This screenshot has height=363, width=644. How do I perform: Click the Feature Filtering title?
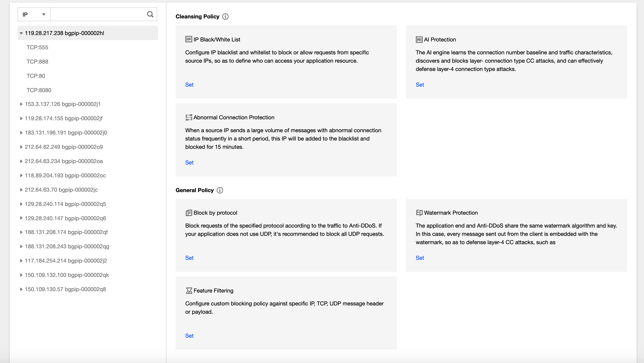coord(213,290)
